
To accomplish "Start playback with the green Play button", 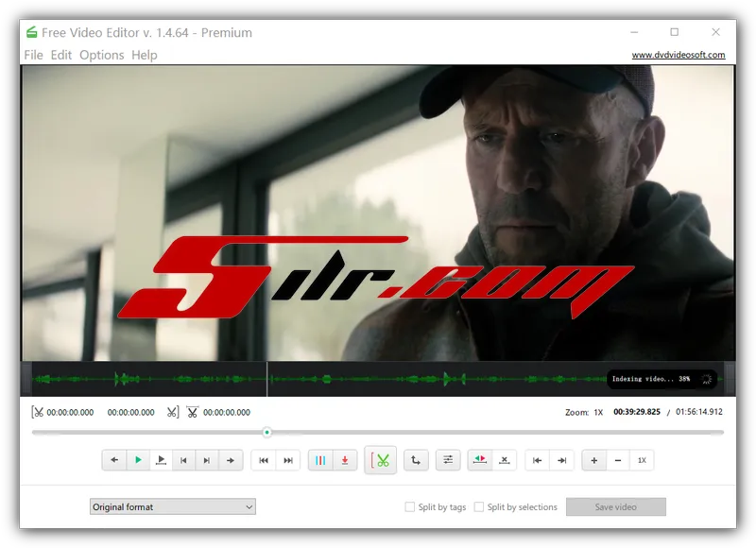I will coord(138,460).
